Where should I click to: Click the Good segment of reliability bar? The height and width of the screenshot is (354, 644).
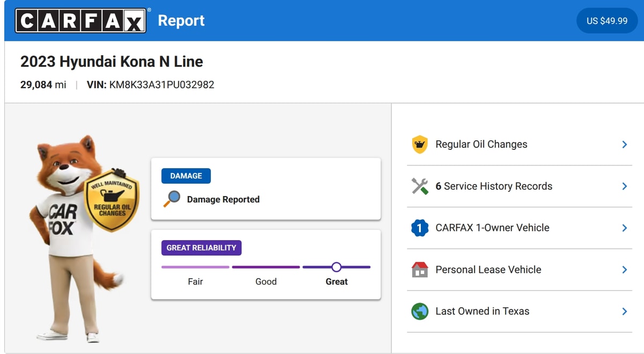[x=266, y=267]
